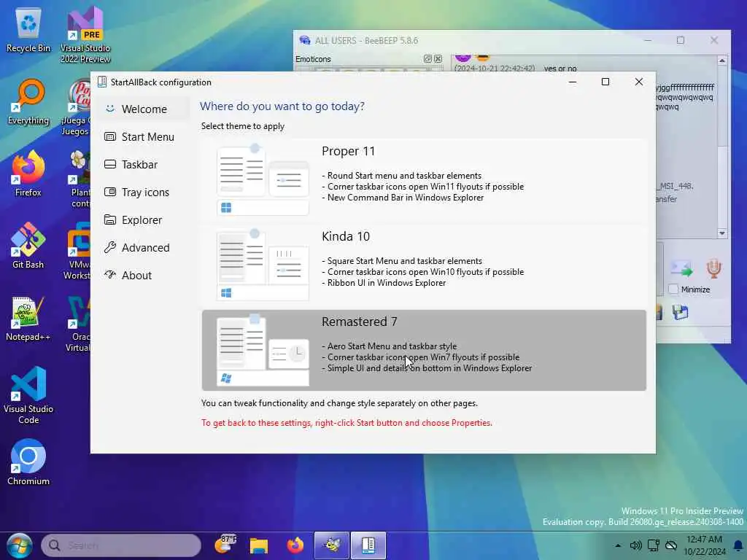Show the About page
Image resolution: width=747 pixels, height=560 pixels.
click(x=144, y=275)
